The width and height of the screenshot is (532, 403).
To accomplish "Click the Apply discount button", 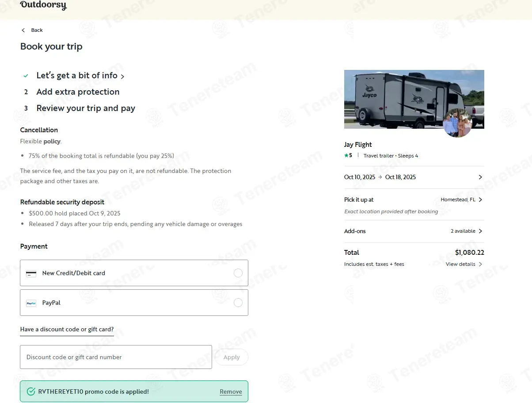I will pos(231,357).
